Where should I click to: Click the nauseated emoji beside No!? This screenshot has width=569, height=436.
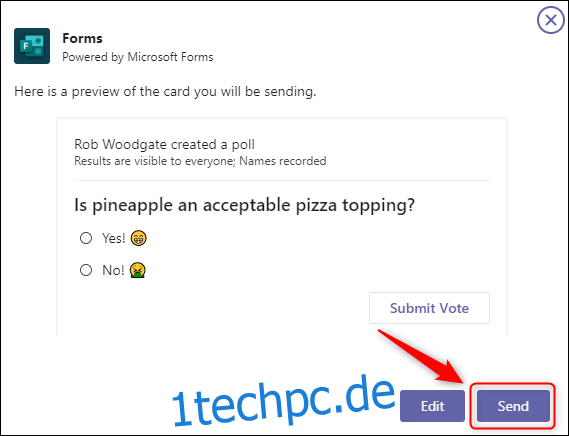tap(138, 270)
